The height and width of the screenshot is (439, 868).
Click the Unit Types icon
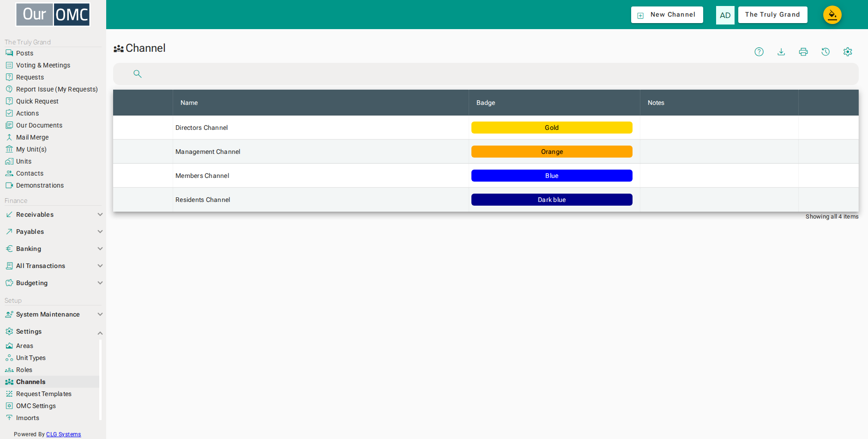coord(9,358)
